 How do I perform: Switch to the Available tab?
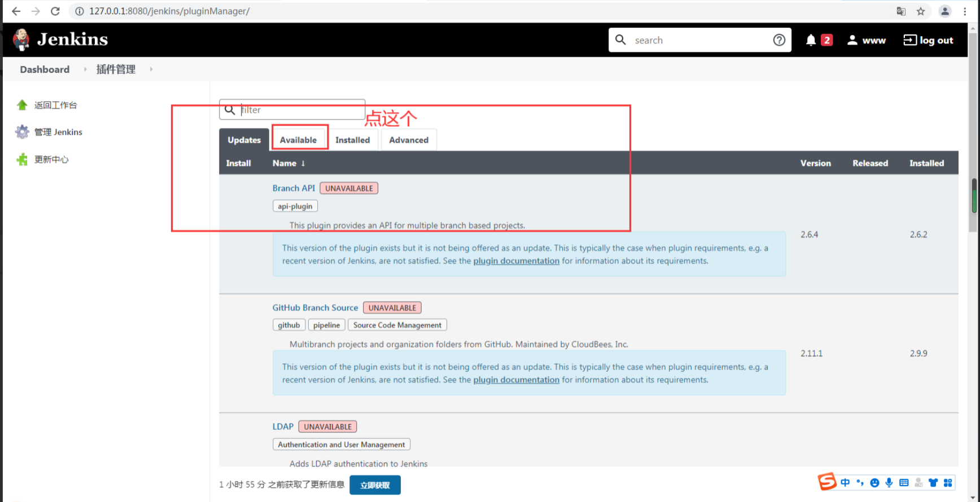(x=298, y=140)
